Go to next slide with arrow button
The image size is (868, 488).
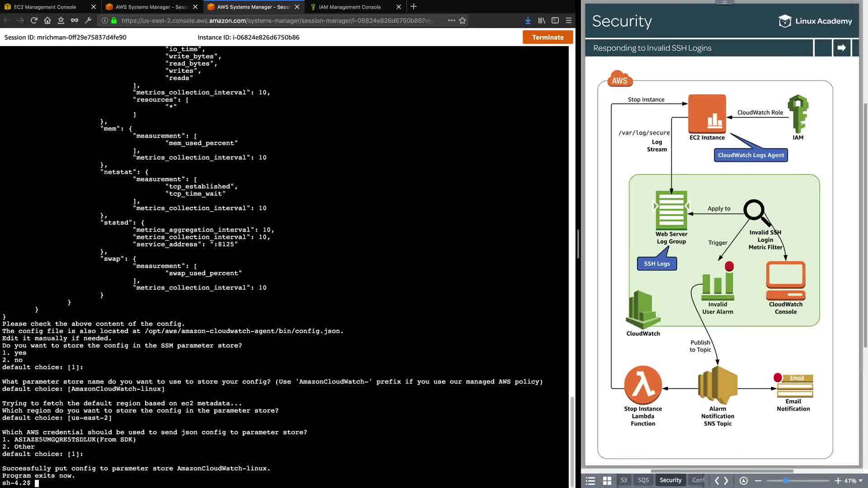click(841, 48)
